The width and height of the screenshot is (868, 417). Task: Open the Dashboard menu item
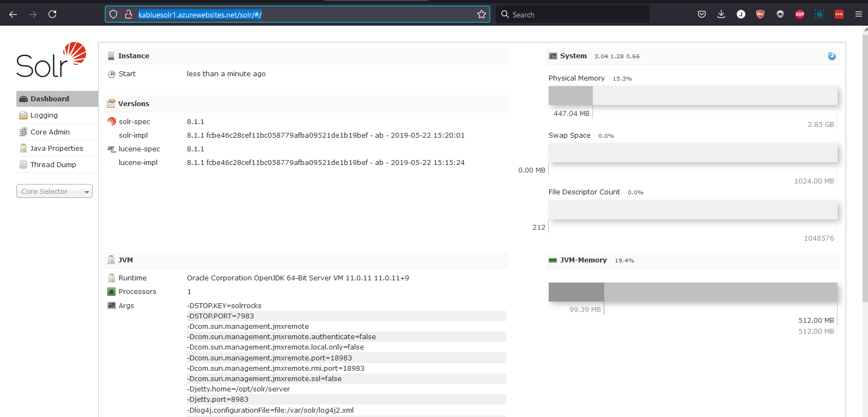point(50,99)
